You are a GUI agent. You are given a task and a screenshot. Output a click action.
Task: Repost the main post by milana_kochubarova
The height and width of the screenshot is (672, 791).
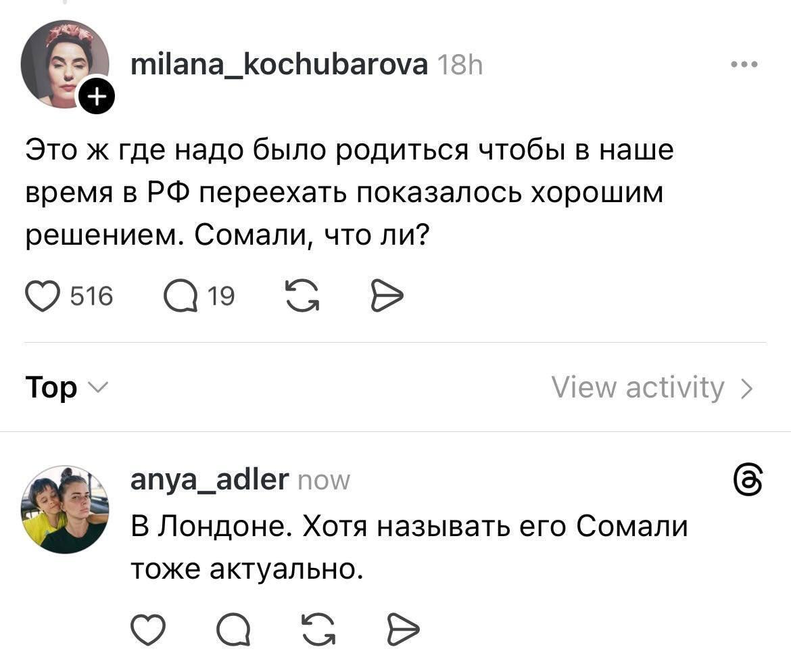(x=302, y=296)
